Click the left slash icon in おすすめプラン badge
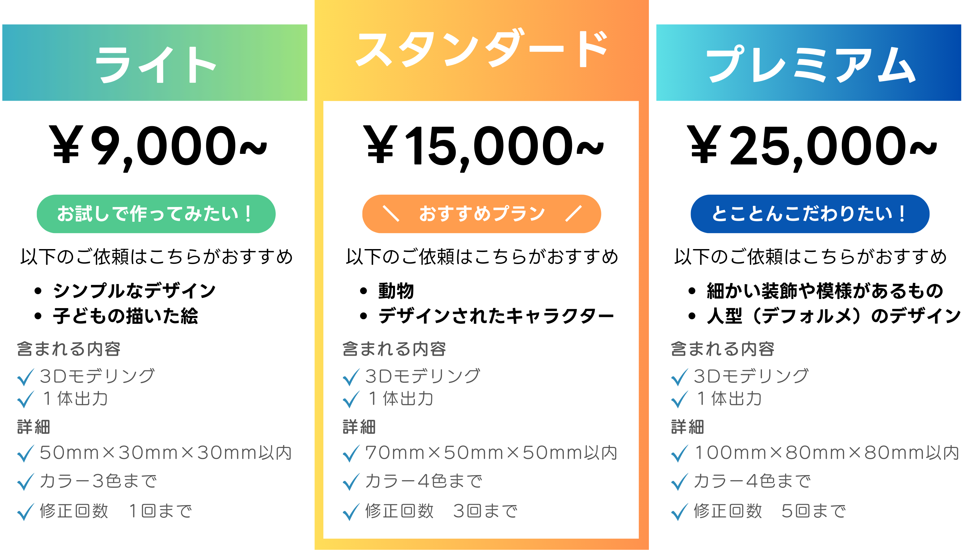 (391, 213)
